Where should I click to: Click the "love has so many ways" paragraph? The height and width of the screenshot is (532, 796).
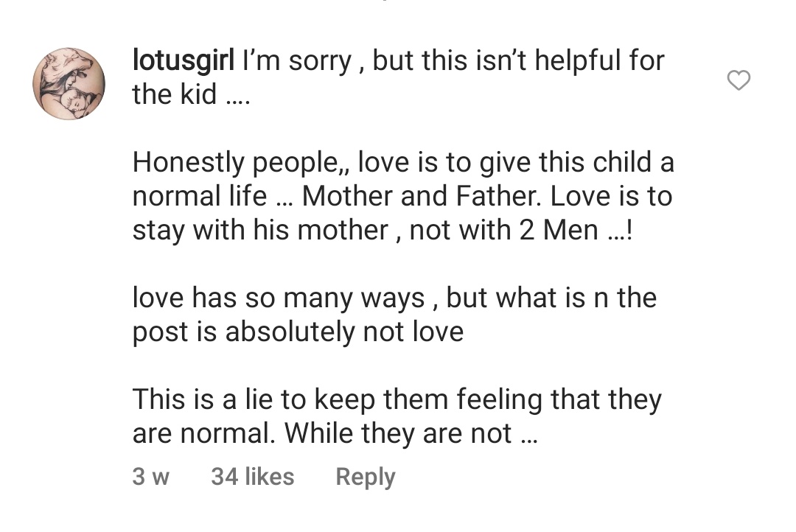pyautogui.click(x=394, y=315)
